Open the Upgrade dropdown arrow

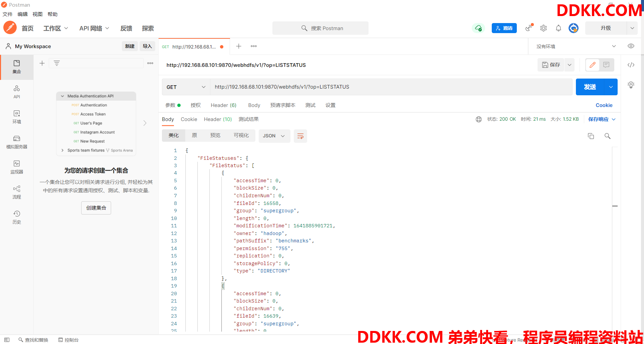[632, 28]
